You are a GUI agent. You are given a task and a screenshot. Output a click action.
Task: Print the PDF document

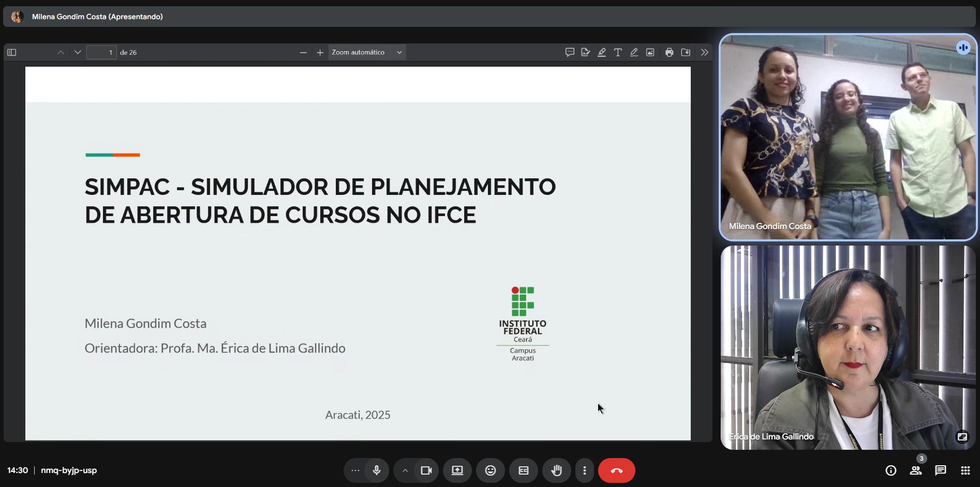coord(669,52)
